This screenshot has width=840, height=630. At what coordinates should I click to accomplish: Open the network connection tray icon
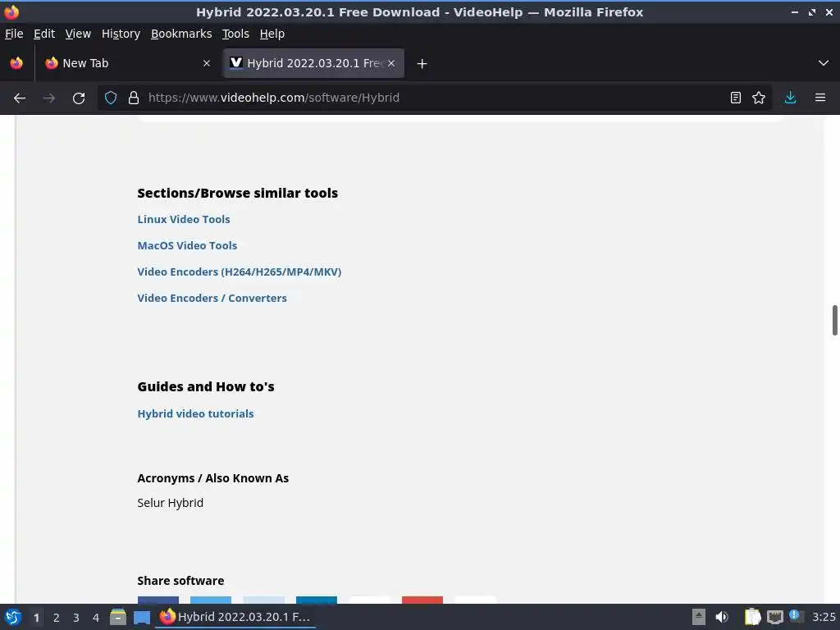pyautogui.click(x=774, y=617)
